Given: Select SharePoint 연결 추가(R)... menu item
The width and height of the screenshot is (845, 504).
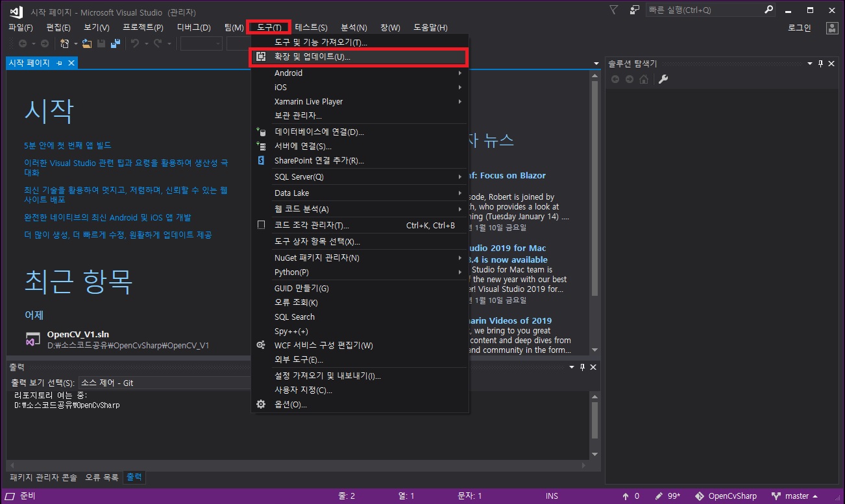Looking at the screenshot, I should click(359, 161).
